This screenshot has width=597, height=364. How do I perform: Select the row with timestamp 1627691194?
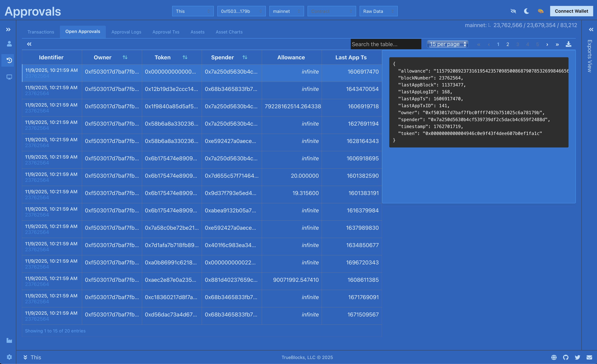click(x=202, y=125)
